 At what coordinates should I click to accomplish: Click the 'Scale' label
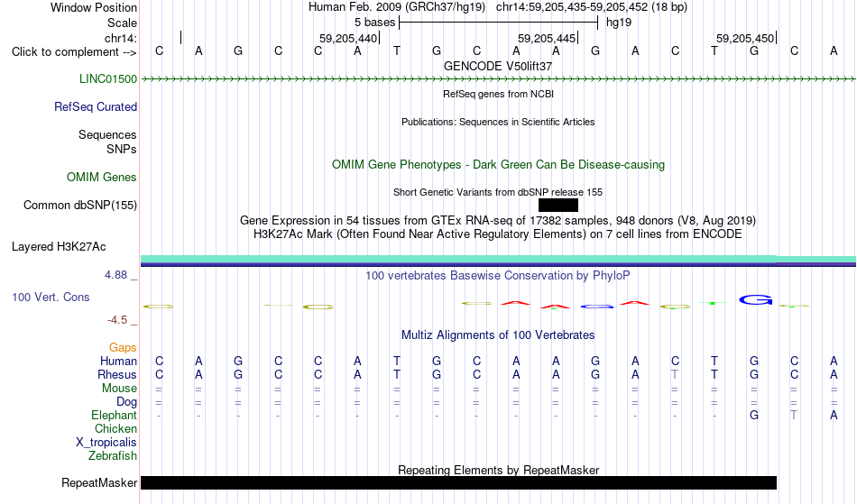[x=123, y=23]
